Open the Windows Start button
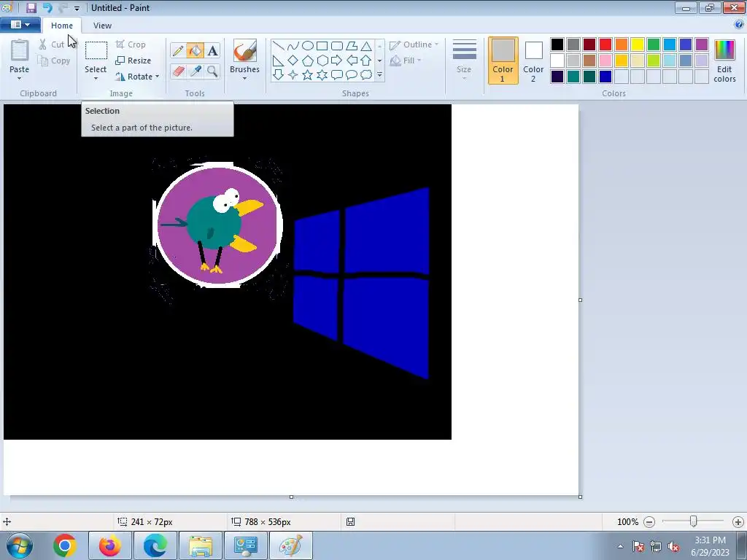747x560 pixels. click(x=20, y=545)
